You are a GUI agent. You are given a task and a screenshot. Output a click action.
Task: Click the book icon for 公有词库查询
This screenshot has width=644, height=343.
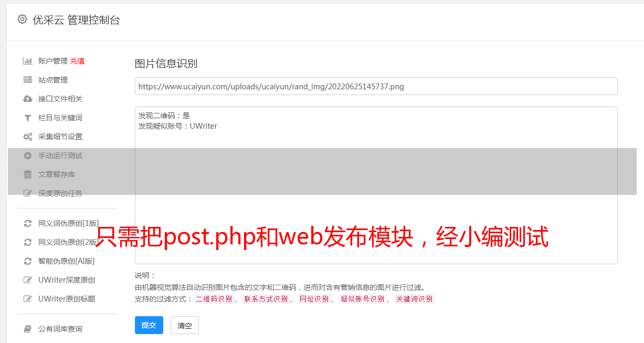[28, 329]
